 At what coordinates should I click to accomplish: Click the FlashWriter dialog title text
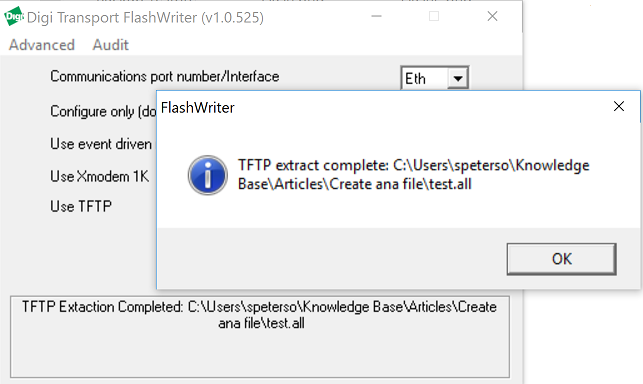point(197,108)
